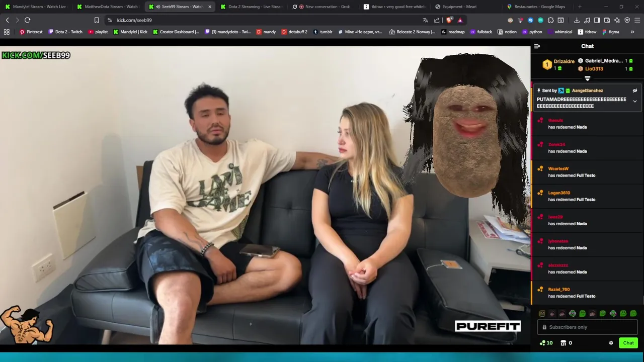The width and height of the screenshot is (644, 362).
Task: Open Gabriel_Medra leaderboard entry
Action: tap(605, 61)
